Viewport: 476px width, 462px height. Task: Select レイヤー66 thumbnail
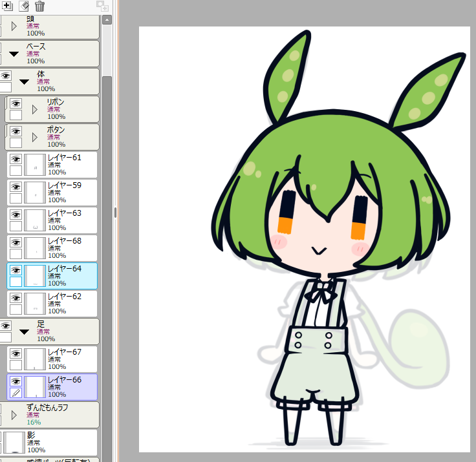(35, 387)
